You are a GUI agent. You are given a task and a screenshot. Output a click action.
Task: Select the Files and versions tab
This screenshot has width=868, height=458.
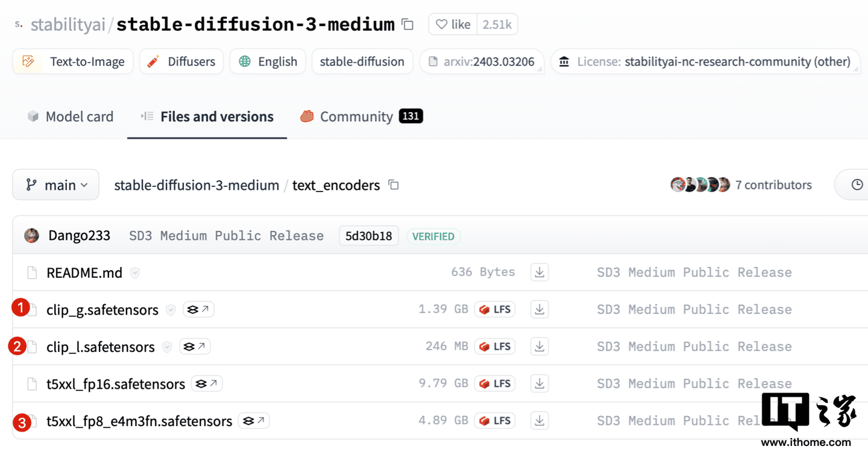coord(207,117)
